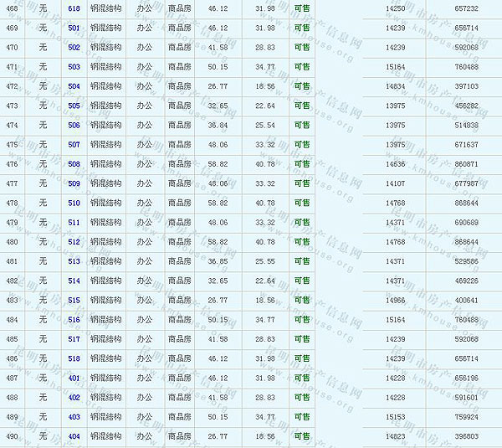Open room 511 link
Screen dimensions: 502x448
click(x=74, y=223)
